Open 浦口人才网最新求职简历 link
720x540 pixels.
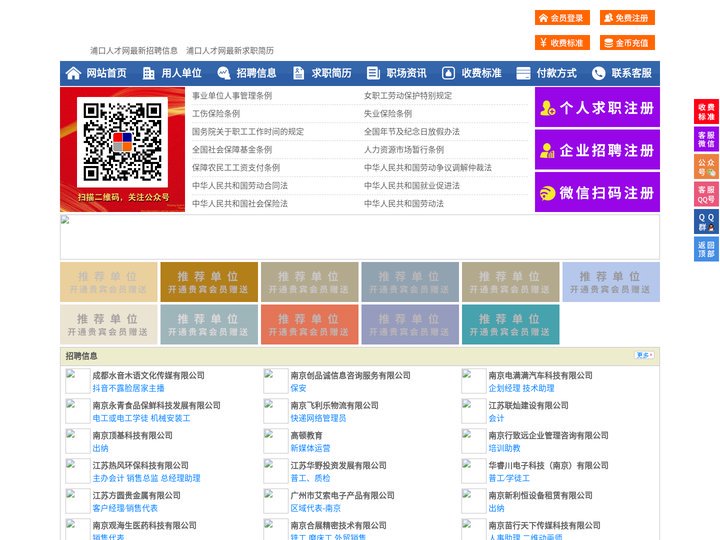[230, 51]
